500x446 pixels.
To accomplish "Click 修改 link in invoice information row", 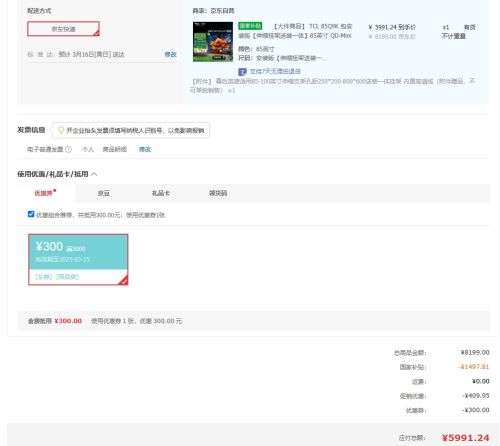I will (145, 149).
